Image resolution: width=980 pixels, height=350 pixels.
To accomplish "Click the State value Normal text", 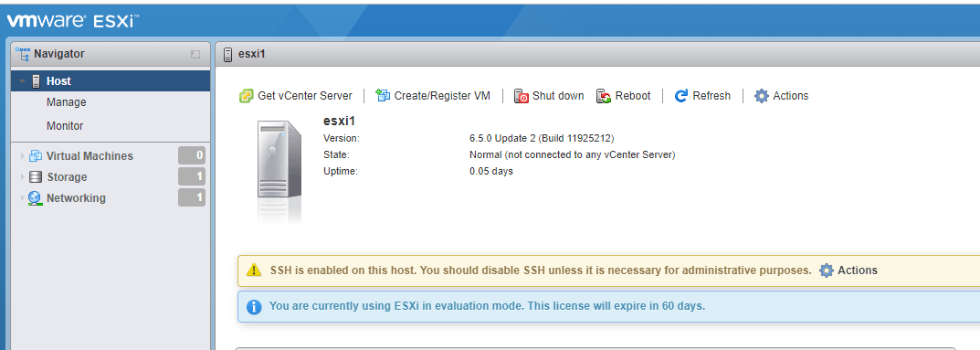I will 573,154.
